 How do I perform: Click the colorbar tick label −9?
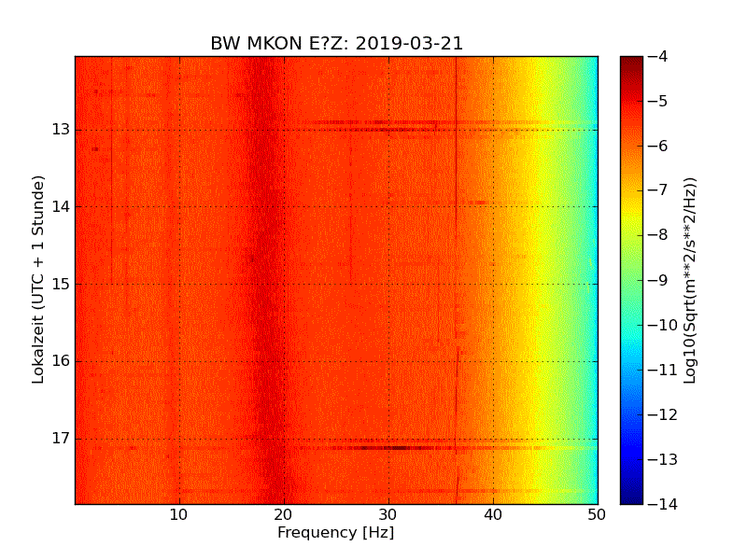658,280
